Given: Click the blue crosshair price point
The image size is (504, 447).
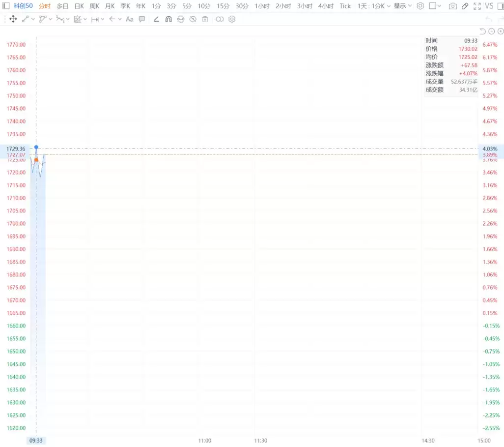Looking at the screenshot, I should click(x=36, y=147).
